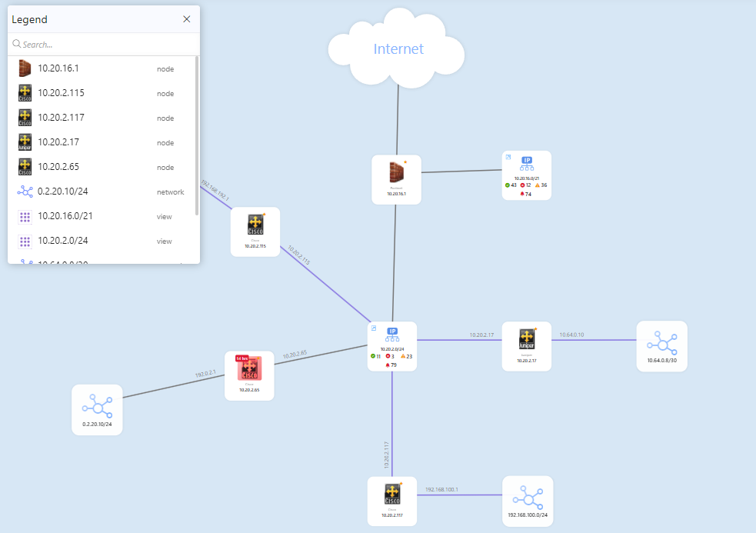The width and height of the screenshot is (756, 533).
Task: Select the 192.168.100.0/24 network node
Action: tap(528, 501)
